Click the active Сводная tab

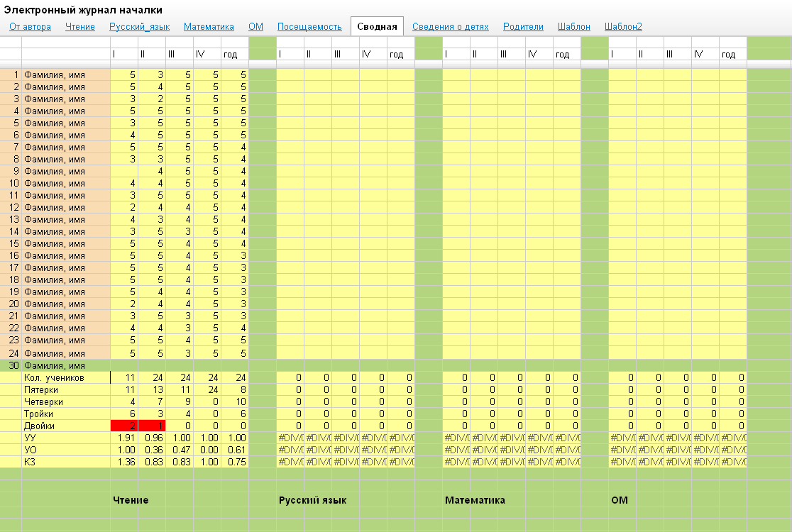tap(377, 27)
